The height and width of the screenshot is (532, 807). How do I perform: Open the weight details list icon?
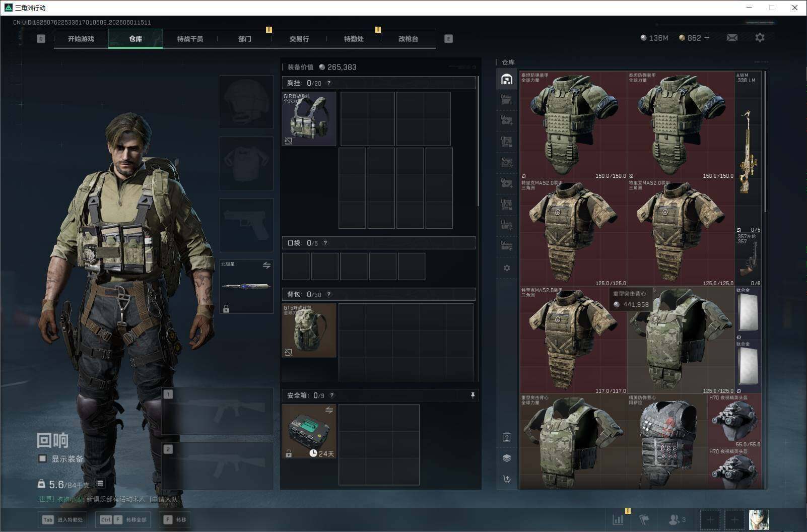pos(100,484)
